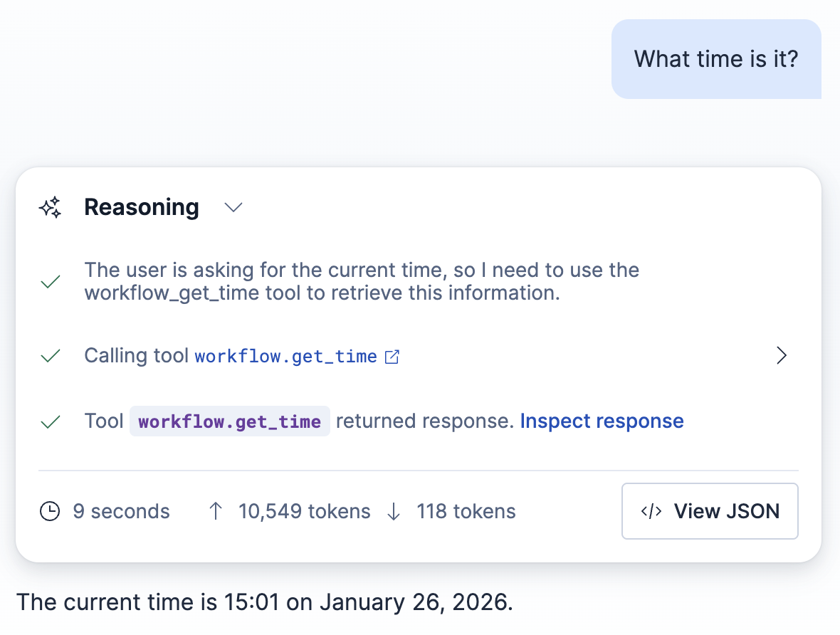The height and width of the screenshot is (635, 840).
Task: Expand the Calling tool workflow.get_time details
Action: click(782, 355)
